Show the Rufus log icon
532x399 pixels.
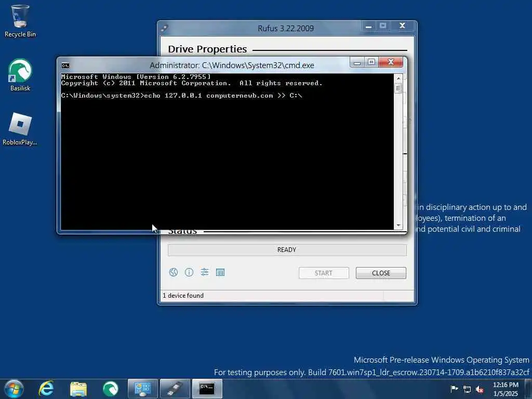coord(220,272)
